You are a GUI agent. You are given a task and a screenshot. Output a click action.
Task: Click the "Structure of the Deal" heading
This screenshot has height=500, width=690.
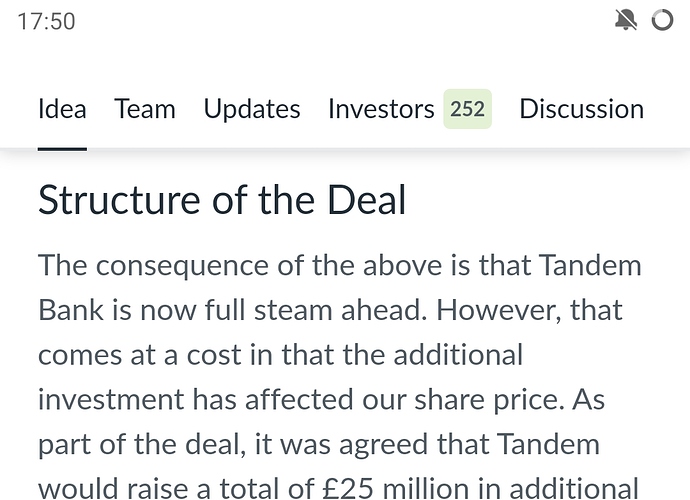pos(222,200)
